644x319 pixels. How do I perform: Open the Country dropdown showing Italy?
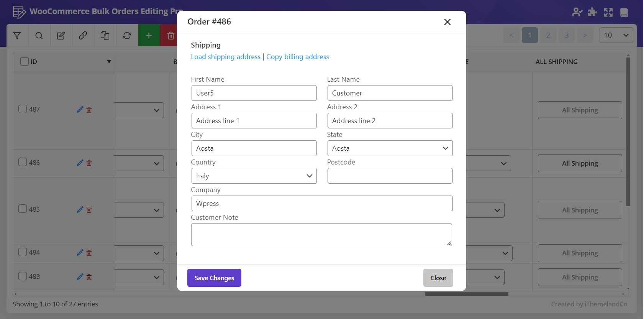click(254, 176)
